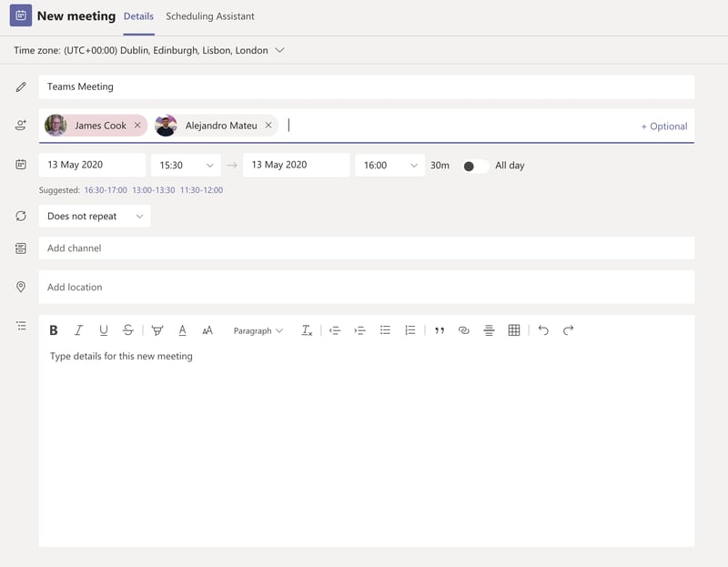728x567 pixels.
Task: Insert a table into meeting details
Action: tap(514, 329)
